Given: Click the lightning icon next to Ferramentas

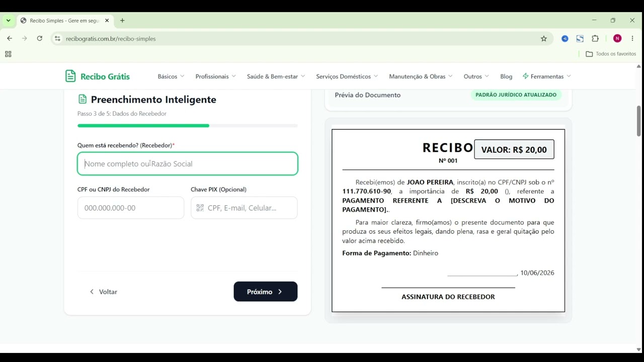Looking at the screenshot, I should 526,76.
